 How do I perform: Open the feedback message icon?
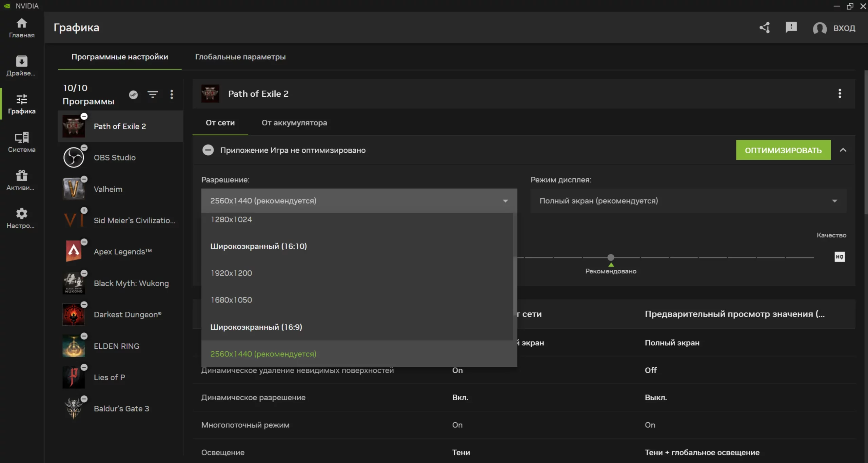pos(791,27)
